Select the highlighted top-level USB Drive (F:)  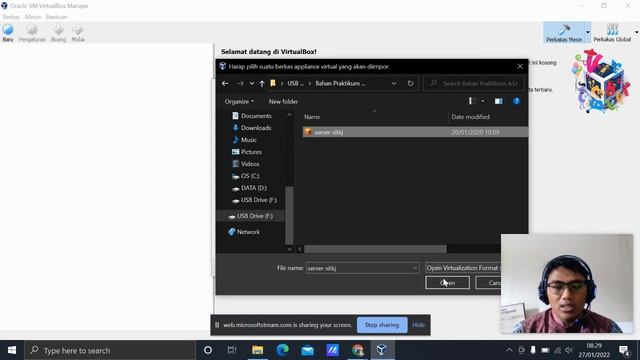coord(251,216)
